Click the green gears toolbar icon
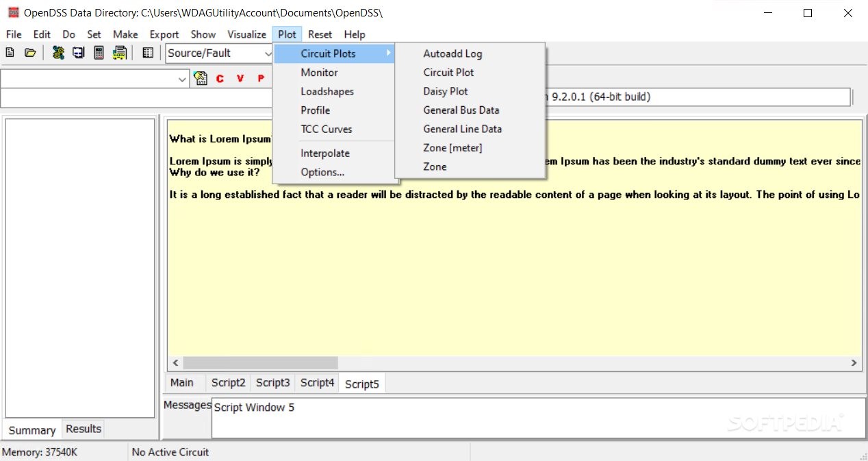This screenshot has height=461, width=868. pos(59,53)
